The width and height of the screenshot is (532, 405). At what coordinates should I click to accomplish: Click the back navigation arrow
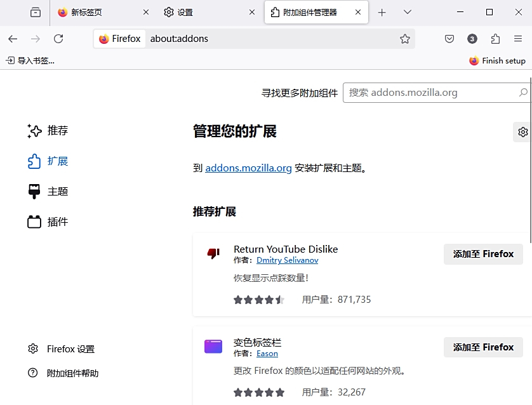tap(13, 39)
